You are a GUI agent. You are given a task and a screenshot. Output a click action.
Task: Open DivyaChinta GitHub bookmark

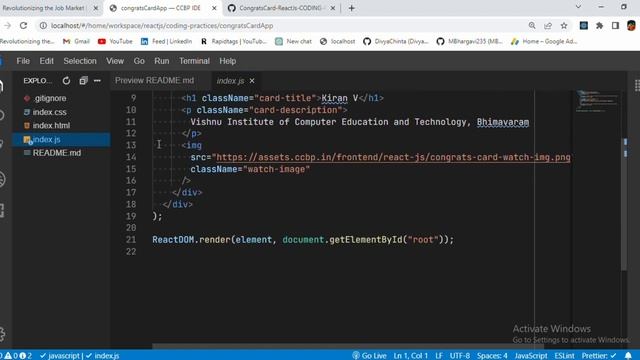click(396, 41)
